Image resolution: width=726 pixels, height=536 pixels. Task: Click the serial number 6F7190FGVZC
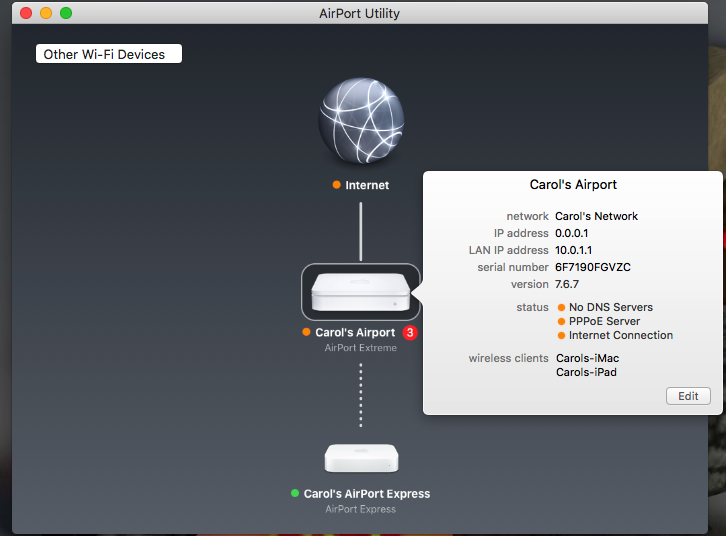[x=593, y=267]
